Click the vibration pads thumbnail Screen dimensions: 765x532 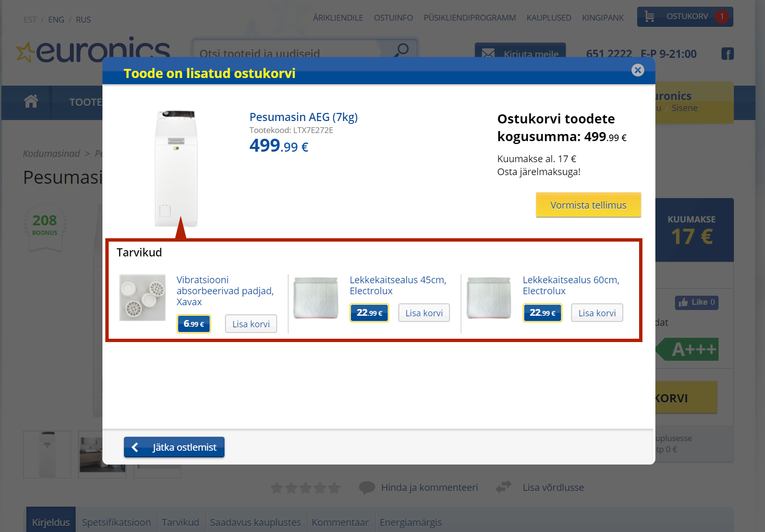pos(143,298)
